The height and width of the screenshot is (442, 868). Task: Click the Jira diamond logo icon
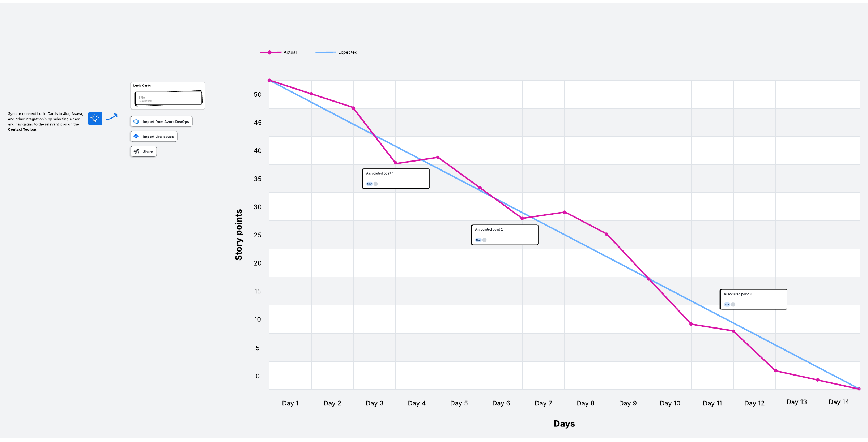click(x=136, y=136)
